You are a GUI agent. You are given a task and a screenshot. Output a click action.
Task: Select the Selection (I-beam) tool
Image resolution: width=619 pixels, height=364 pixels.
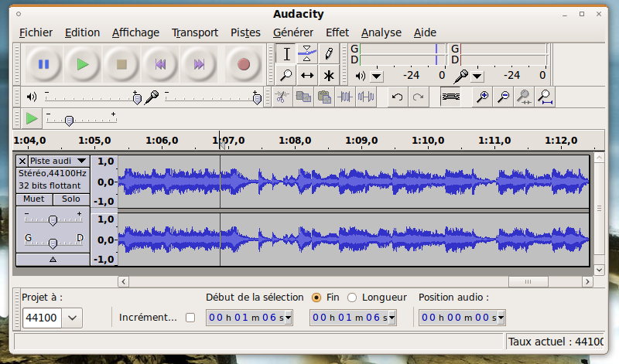286,54
